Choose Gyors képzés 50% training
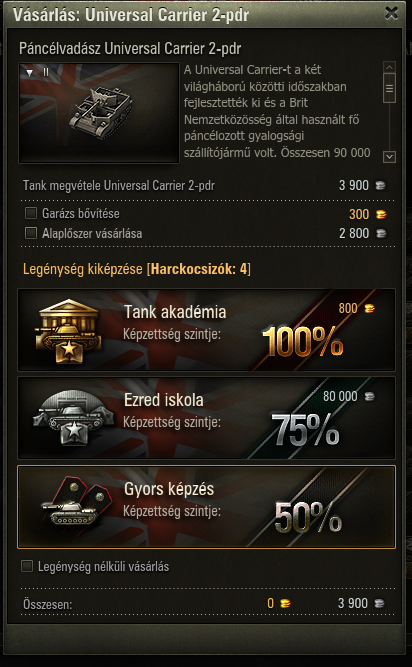 [x=206, y=507]
